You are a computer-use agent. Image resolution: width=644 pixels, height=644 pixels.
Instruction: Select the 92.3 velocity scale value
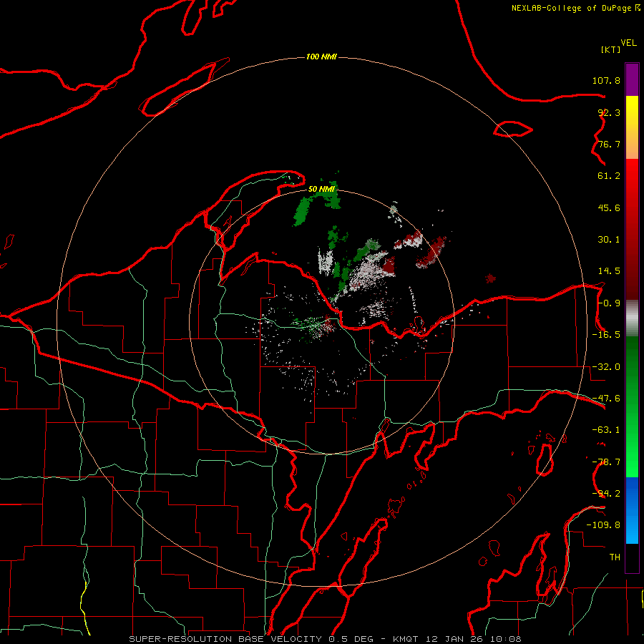[x=609, y=112]
